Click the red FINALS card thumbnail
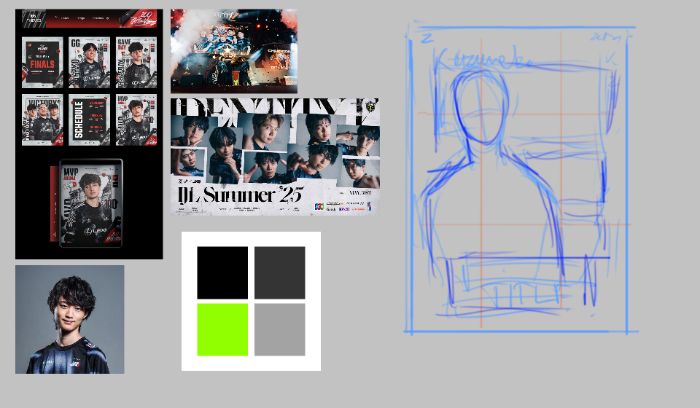700x408 pixels. coord(42,62)
